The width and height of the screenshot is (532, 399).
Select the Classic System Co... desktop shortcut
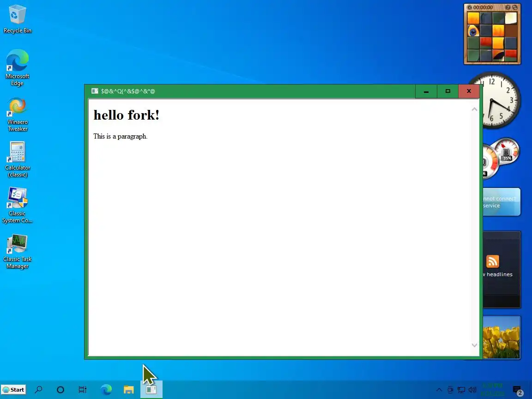pyautogui.click(x=17, y=205)
